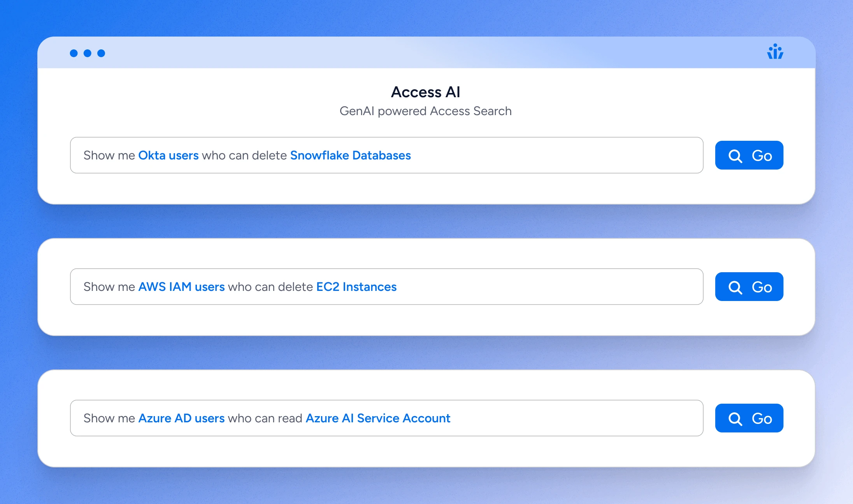The height and width of the screenshot is (504, 853).
Task: Click the 'Azure AD users' highlighted text
Action: pyautogui.click(x=182, y=418)
